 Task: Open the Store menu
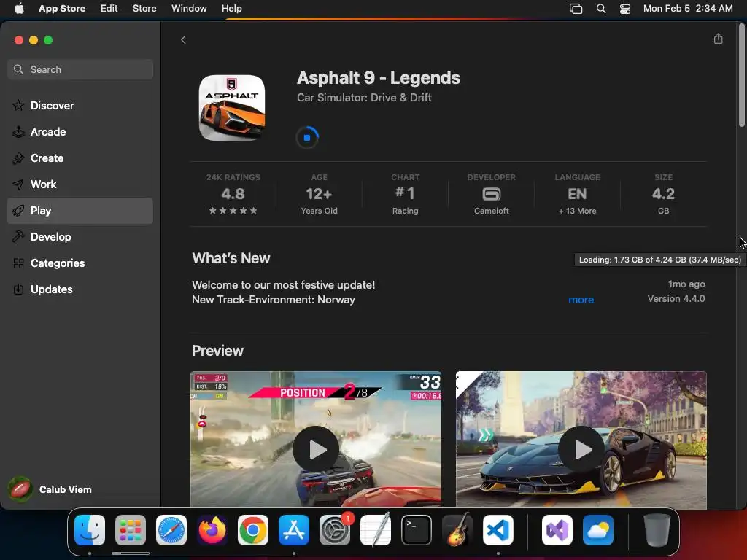[x=144, y=8]
